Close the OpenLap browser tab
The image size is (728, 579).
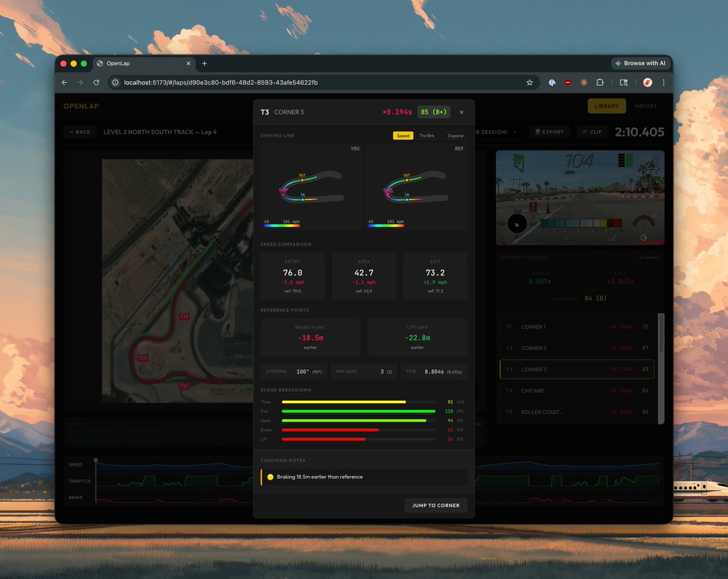click(189, 63)
